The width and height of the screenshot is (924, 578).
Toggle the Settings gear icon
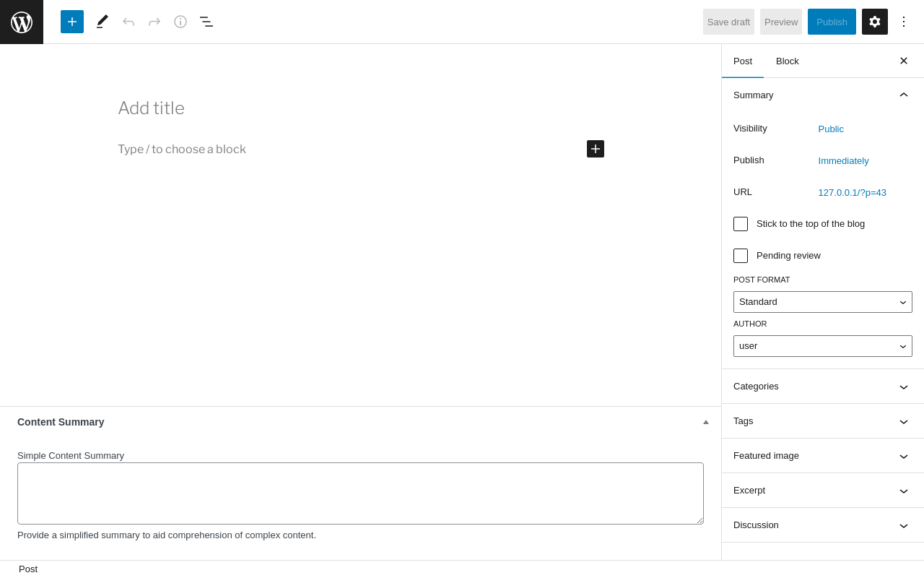[x=875, y=22]
